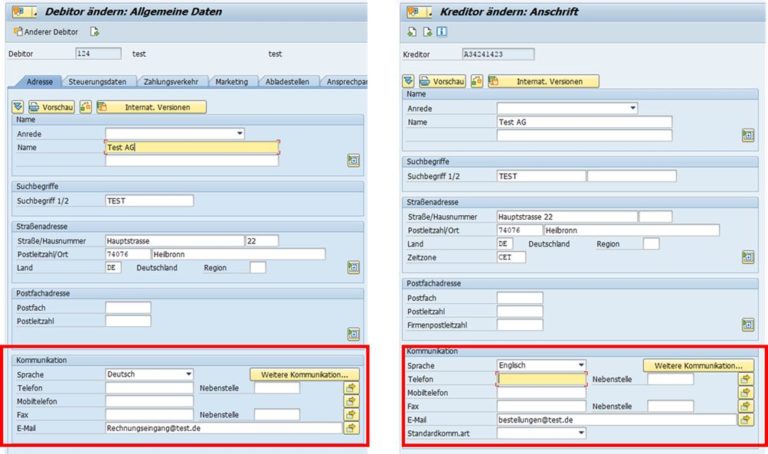Open the partially visible Ansprechpartner tab
Image resolution: width=768 pixels, height=454 pixels.
click(x=345, y=82)
